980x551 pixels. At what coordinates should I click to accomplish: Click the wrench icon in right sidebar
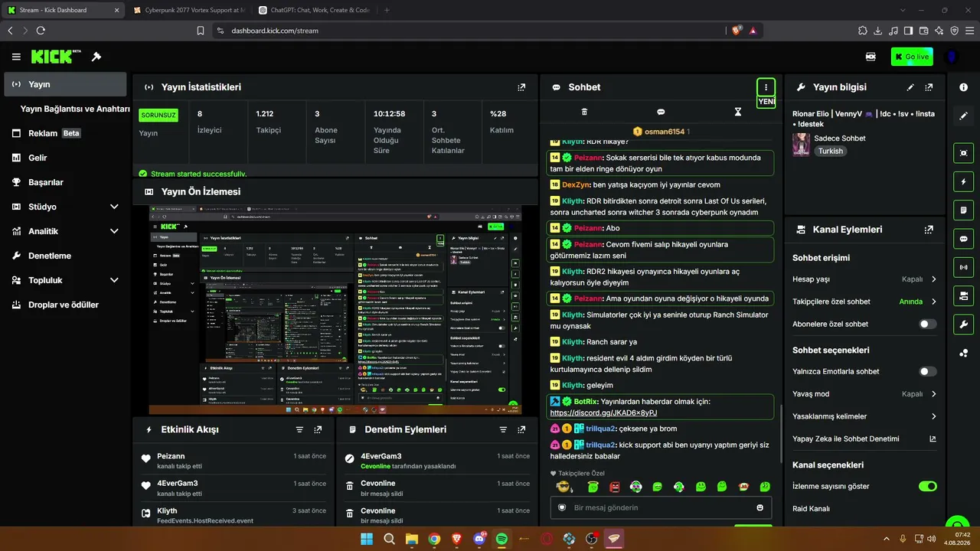[x=963, y=324]
